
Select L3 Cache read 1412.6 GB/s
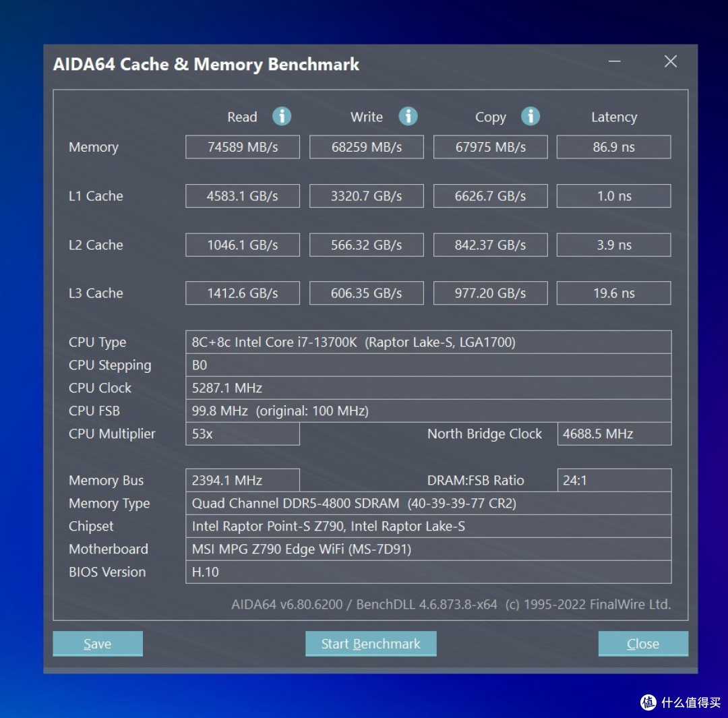[x=243, y=293]
